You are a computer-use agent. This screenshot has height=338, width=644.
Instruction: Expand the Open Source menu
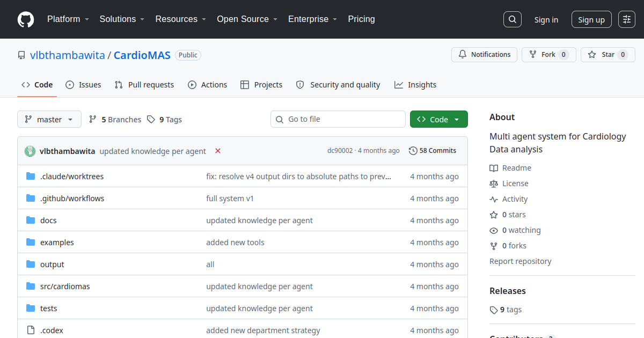click(247, 19)
